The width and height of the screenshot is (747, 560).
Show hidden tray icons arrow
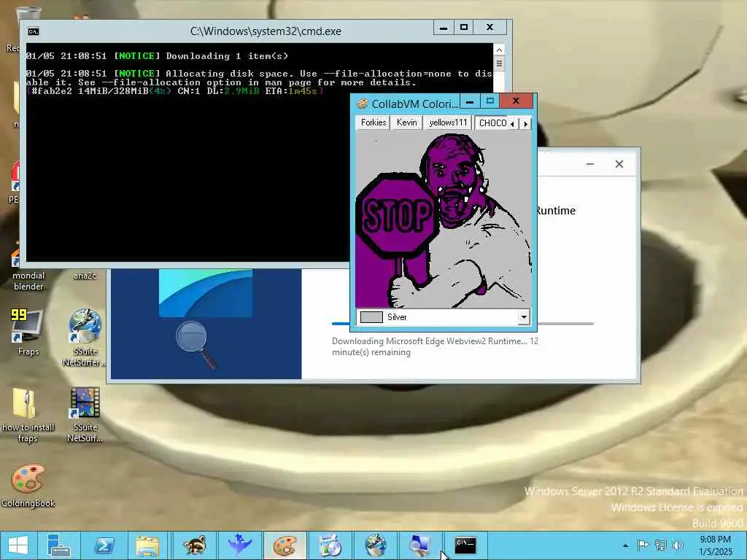[625, 545]
